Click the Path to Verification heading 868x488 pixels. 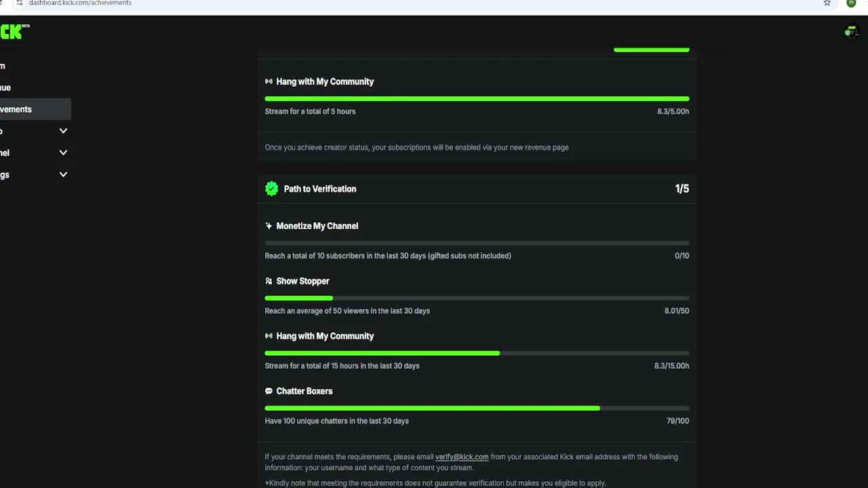[319, 189]
